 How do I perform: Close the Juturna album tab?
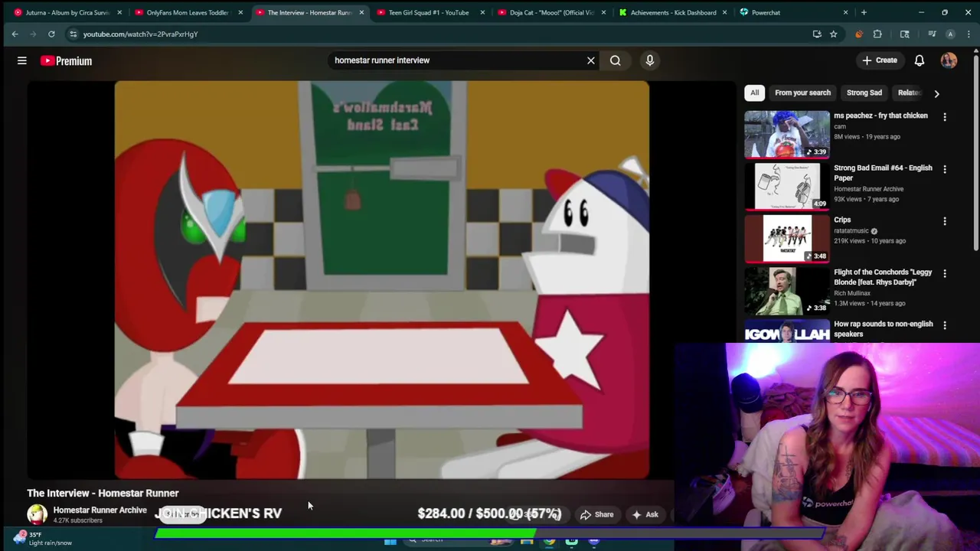[x=119, y=12]
